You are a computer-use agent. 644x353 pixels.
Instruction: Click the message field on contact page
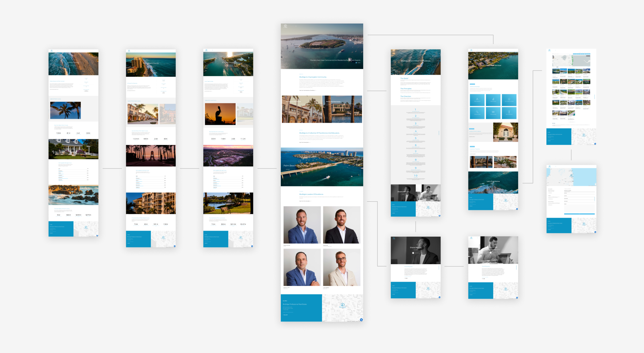579,208
